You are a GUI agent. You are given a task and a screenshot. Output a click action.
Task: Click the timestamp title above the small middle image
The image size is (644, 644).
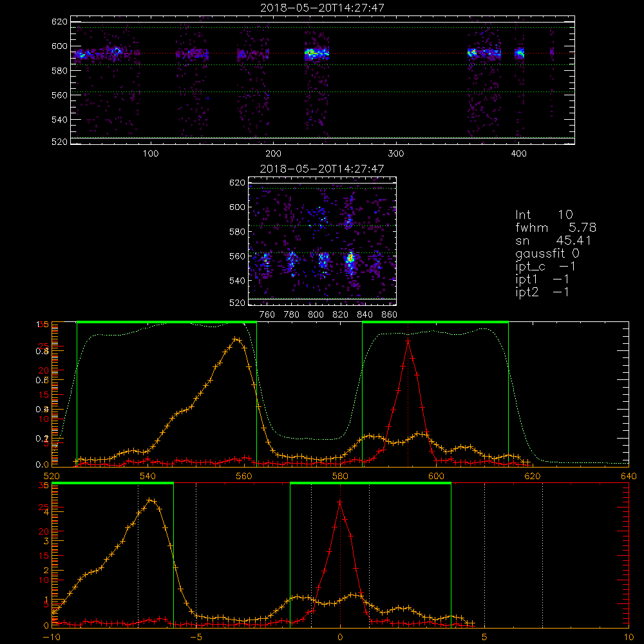322,168
